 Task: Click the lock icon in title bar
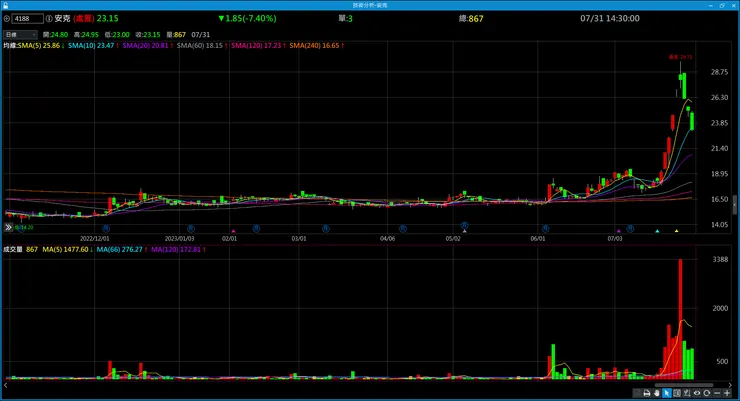click(x=5, y=5)
